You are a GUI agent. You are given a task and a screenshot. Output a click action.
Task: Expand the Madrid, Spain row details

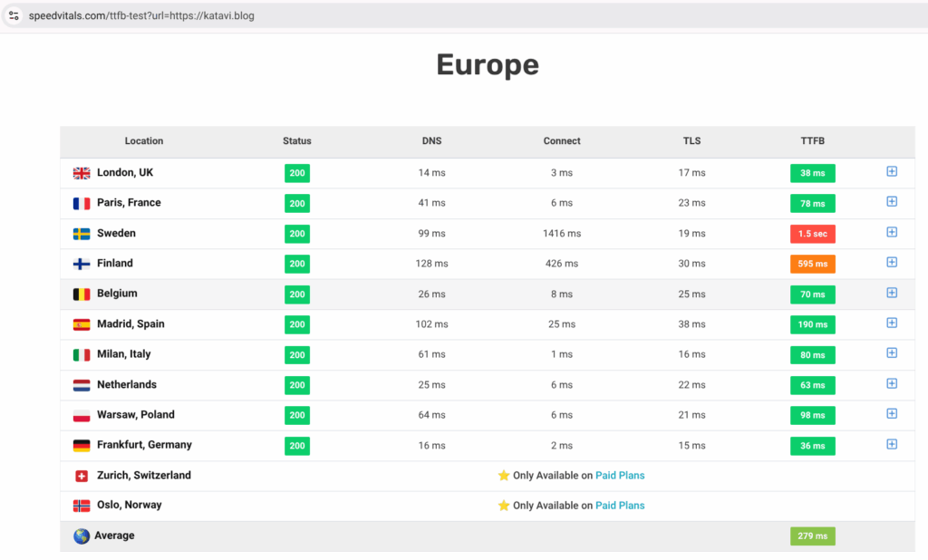point(892,323)
